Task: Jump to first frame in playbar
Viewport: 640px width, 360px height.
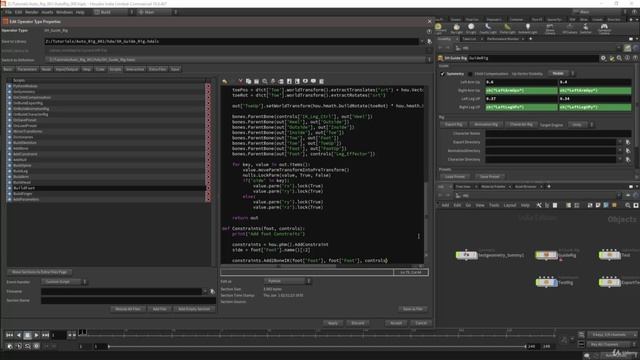Action: (9, 335)
